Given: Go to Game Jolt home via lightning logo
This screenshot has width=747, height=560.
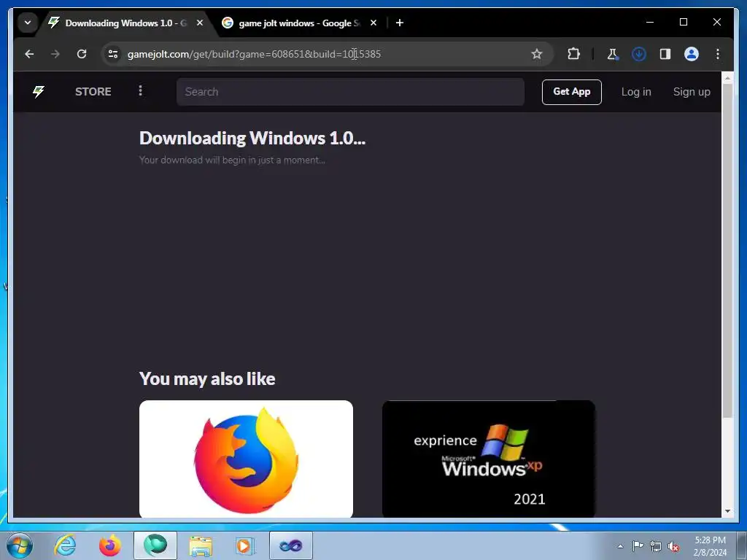Looking at the screenshot, I should pos(39,91).
